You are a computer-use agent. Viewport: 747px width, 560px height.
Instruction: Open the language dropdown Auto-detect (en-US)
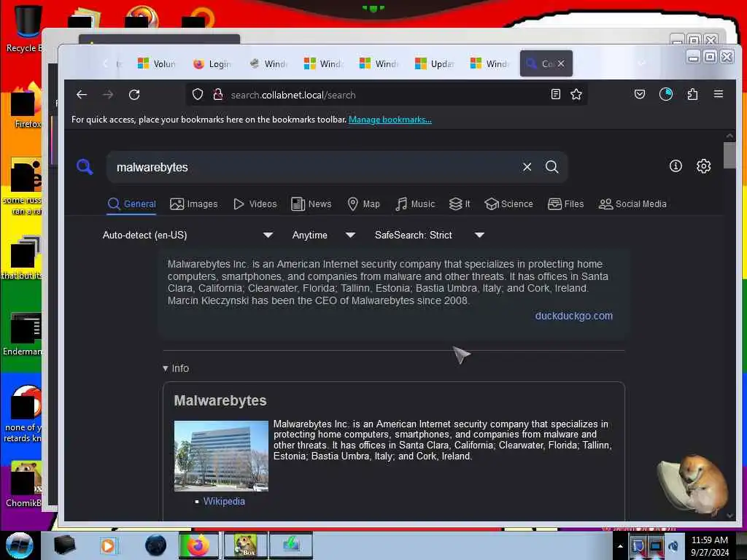point(187,235)
